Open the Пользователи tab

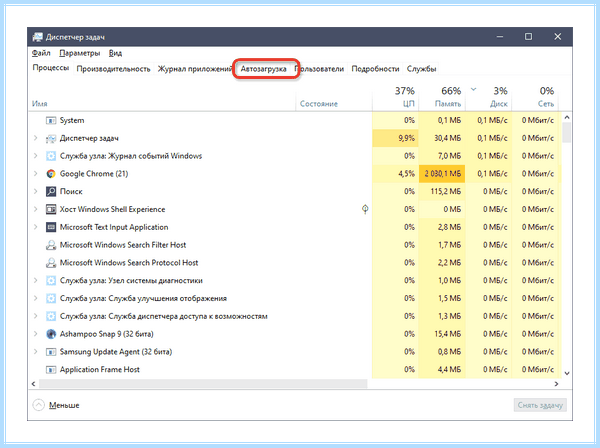320,69
